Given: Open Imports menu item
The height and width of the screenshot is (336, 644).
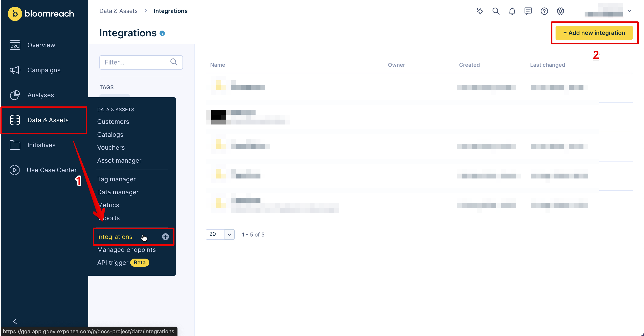Looking at the screenshot, I should click(109, 218).
